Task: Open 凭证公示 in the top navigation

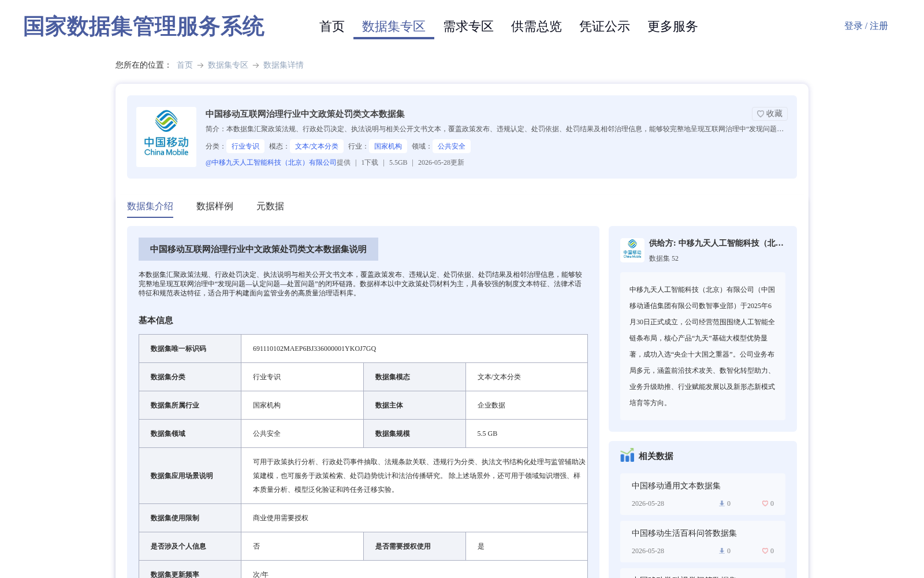Action: pyautogui.click(x=605, y=27)
